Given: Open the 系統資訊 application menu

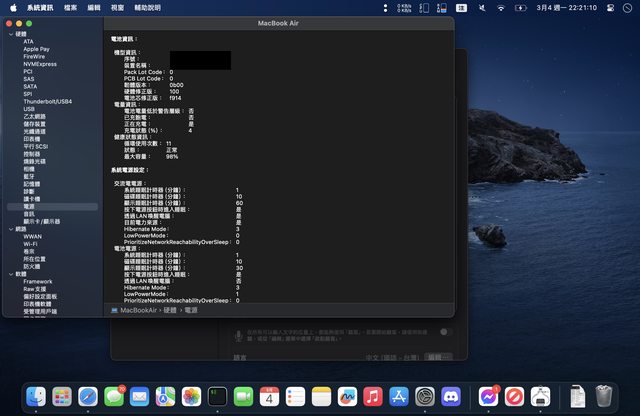Looking at the screenshot, I should (40, 8).
